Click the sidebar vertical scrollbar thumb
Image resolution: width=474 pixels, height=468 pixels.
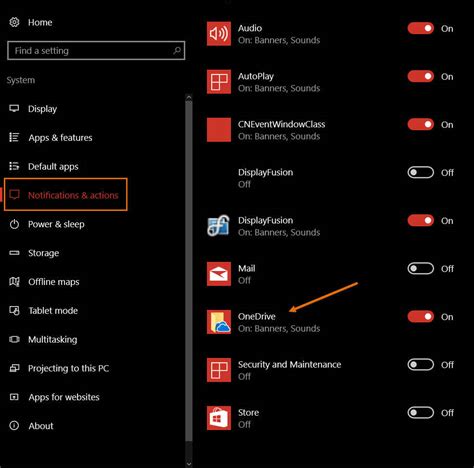tap(189, 271)
